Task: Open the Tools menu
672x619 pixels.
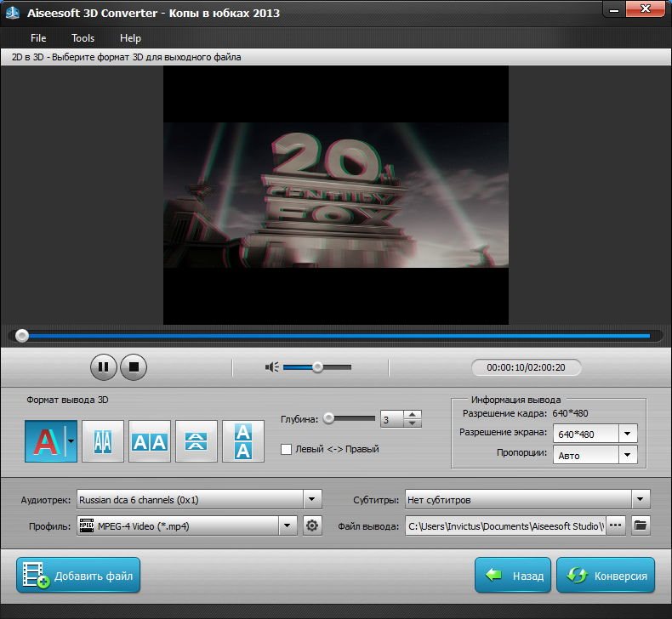Action: coord(83,38)
